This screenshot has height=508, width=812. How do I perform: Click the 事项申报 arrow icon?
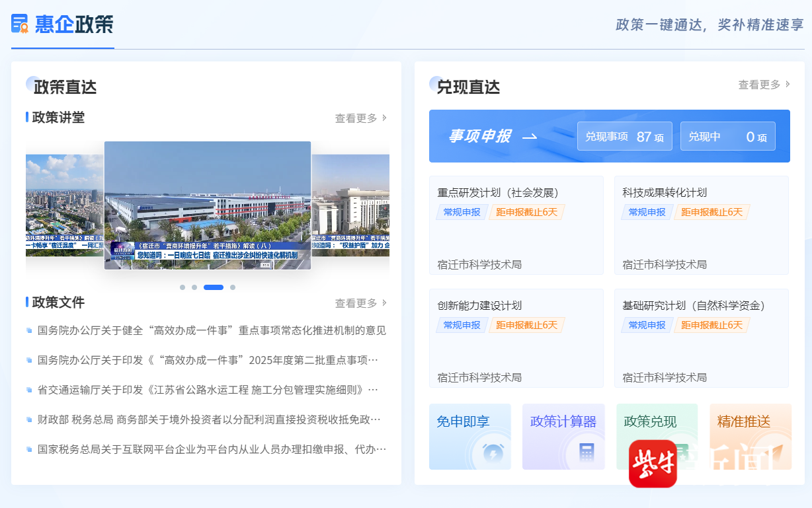tap(530, 137)
